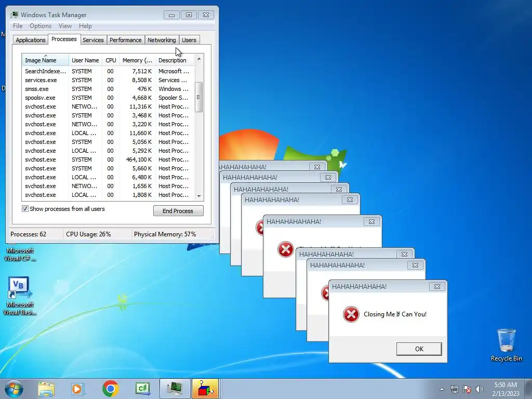Sort by the Memory column header
This screenshot has width=532, height=399.
click(x=137, y=60)
